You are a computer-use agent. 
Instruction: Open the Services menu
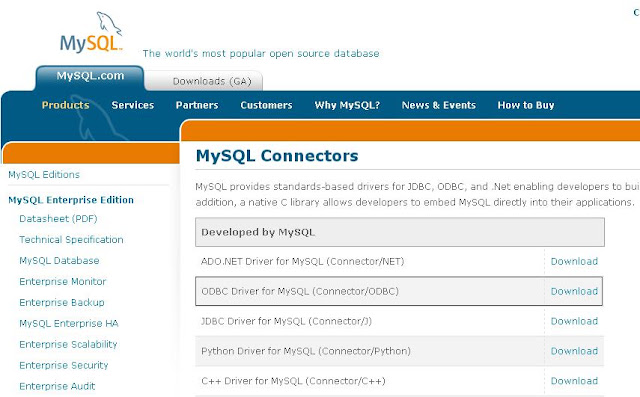[x=133, y=105]
